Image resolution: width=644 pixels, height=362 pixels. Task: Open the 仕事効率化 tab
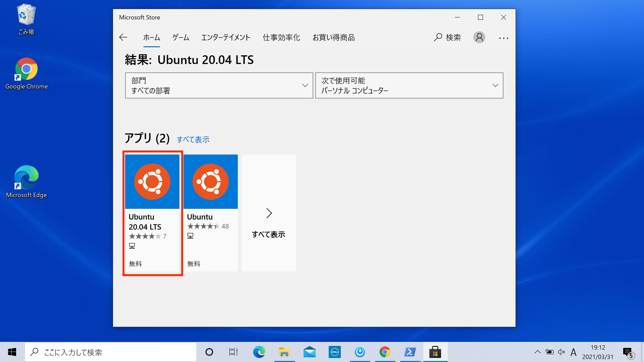pos(281,37)
